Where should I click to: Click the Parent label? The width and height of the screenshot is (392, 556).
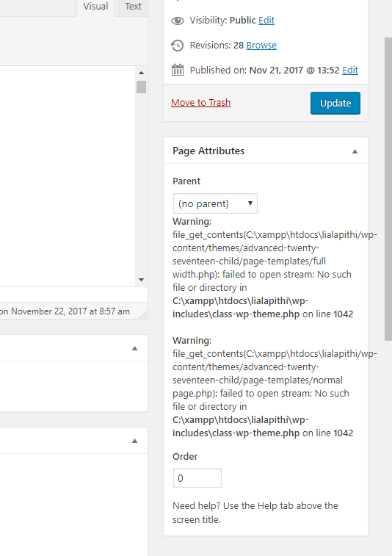click(x=186, y=181)
